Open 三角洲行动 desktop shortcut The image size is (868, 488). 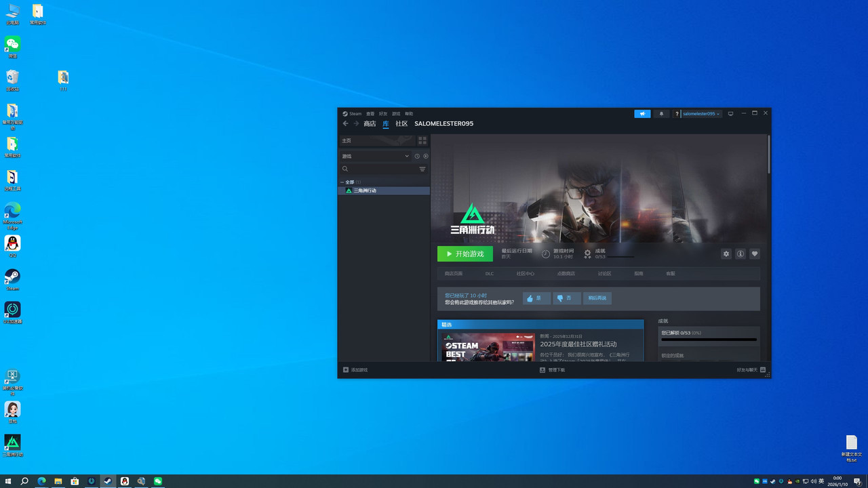pos(12,445)
